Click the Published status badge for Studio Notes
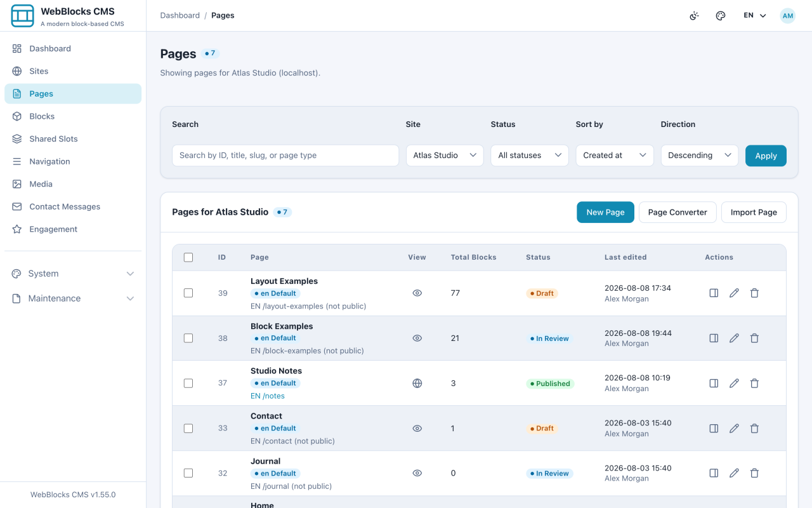Image resolution: width=812 pixels, height=508 pixels. click(x=550, y=384)
